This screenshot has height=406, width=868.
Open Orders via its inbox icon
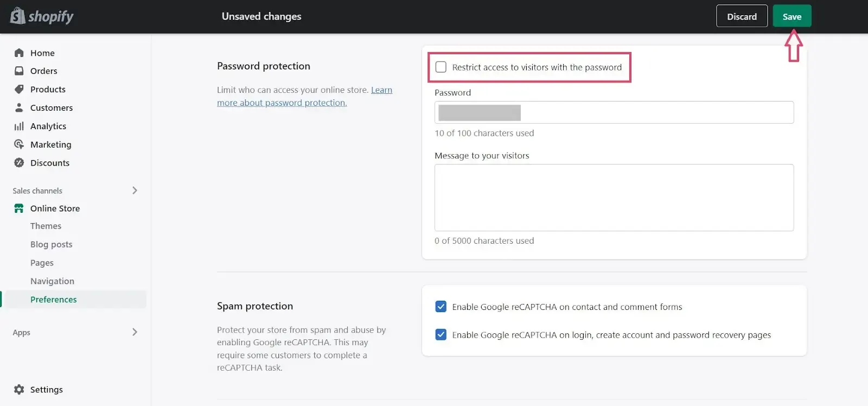click(x=19, y=71)
